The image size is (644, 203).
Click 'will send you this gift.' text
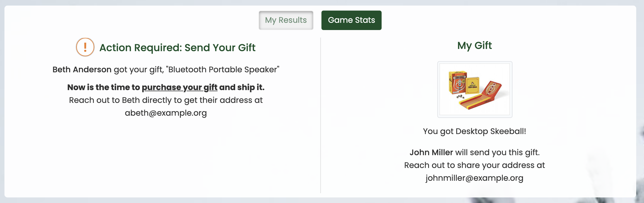(497, 152)
